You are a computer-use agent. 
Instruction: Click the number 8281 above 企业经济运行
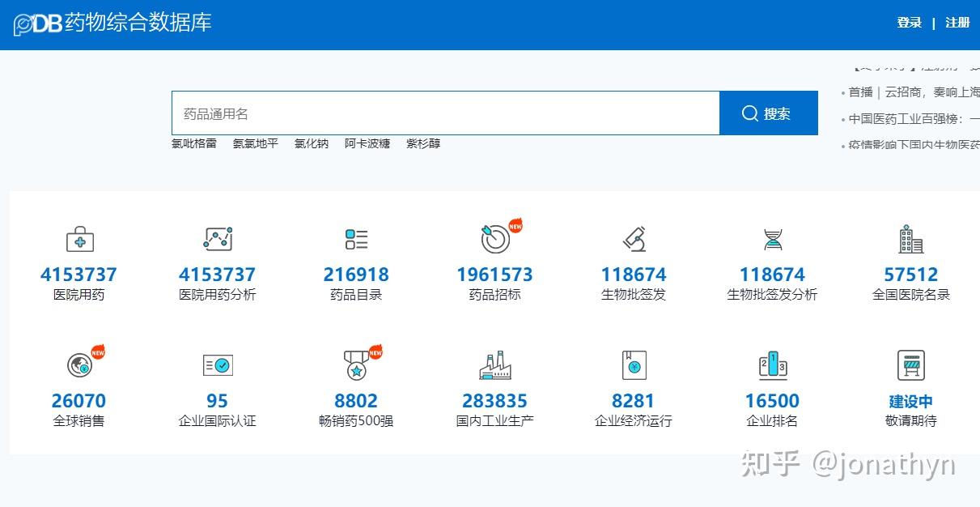pos(634,401)
